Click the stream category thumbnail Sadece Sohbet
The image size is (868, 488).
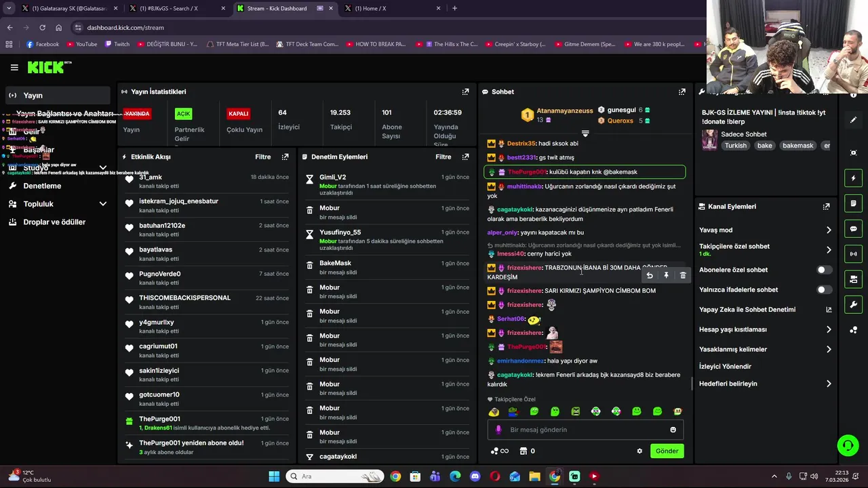pyautogui.click(x=709, y=140)
